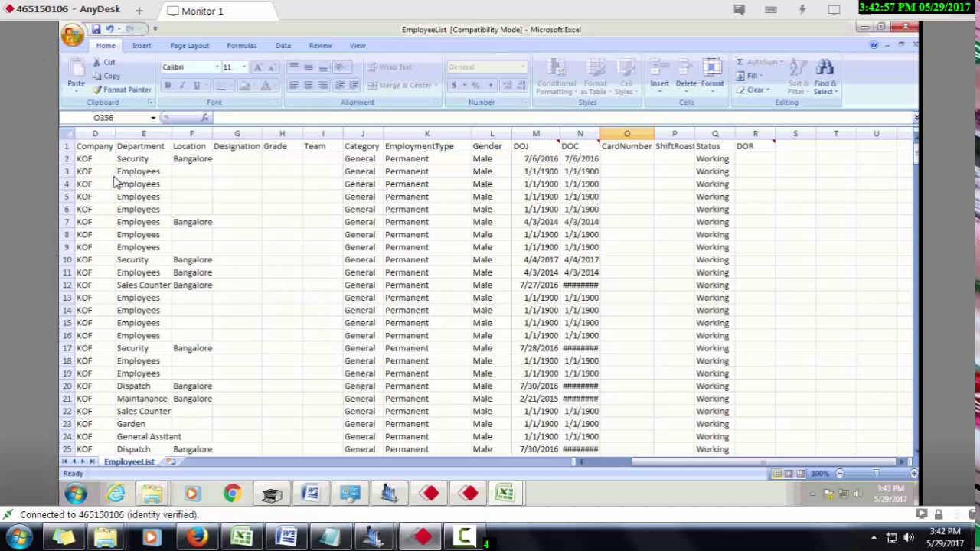Zoom out with minus button
The height and width of the screenshot is (551, 980).
[839, 474]
